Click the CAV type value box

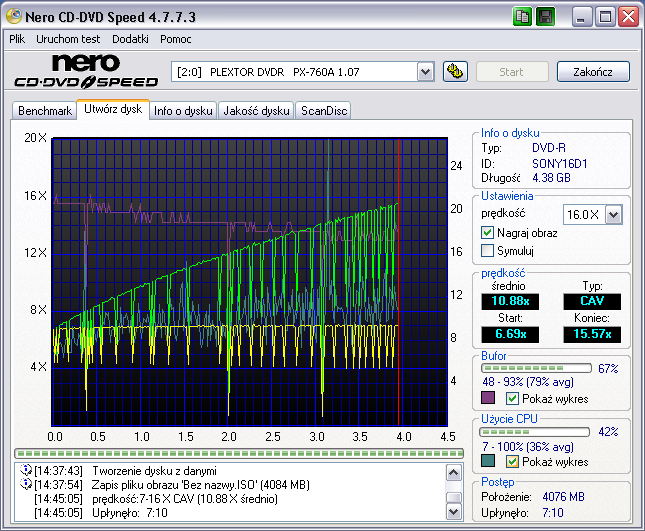coord(592,301)
